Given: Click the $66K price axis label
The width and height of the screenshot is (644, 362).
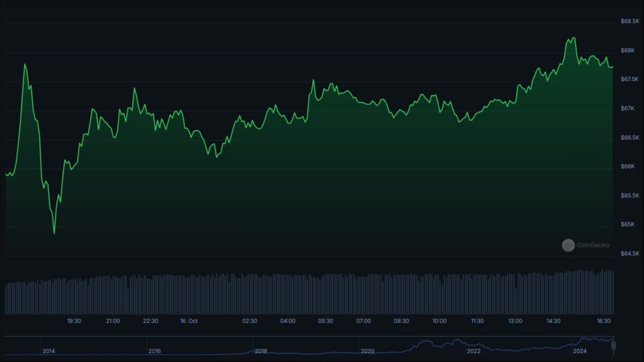Looking at the screenshot, I should tap(628, 166).
